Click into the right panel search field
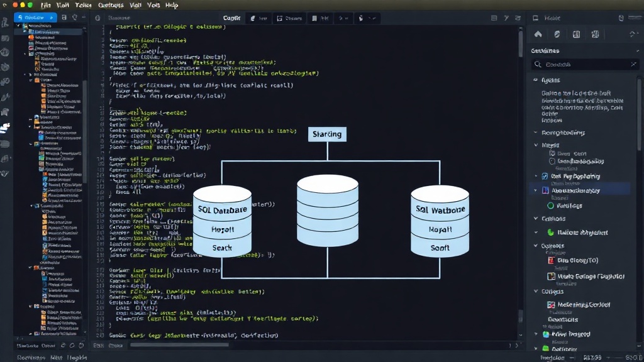Image resolution: width=644 pixels, height=362 pixels. (x=585, y=65)
